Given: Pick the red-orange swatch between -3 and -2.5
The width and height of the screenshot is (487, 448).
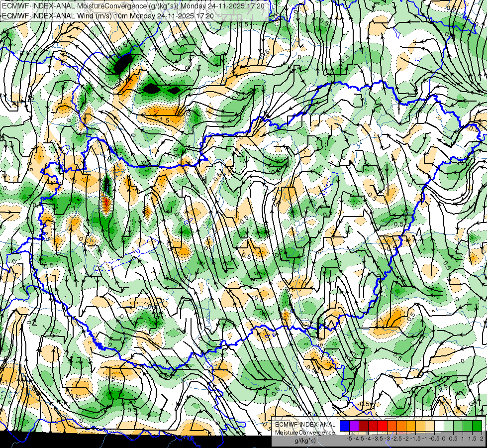Looking at the screenshot, I should pyautogui.click(x=392, y=426).
